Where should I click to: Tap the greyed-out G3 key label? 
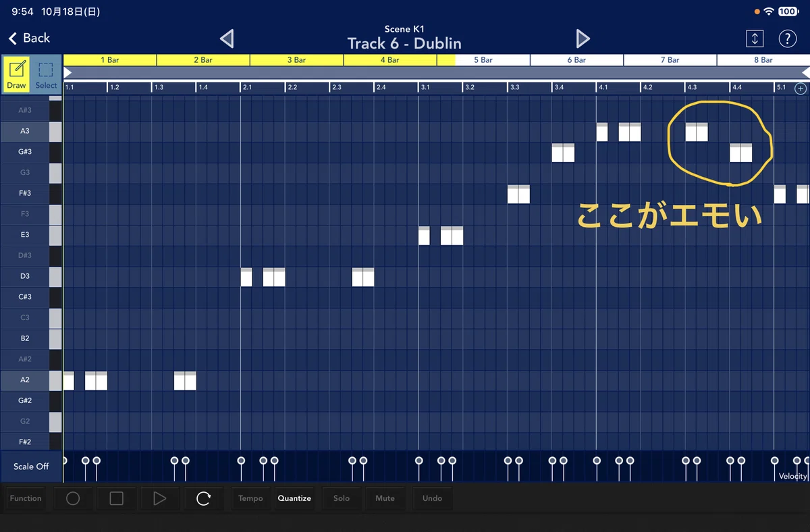tap(25, 172)
